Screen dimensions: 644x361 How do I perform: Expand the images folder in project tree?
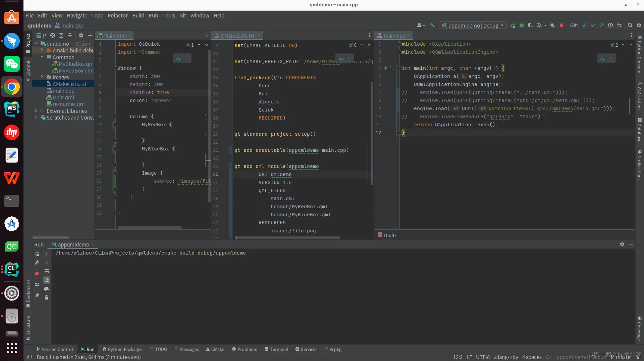[x=42, y=77]
